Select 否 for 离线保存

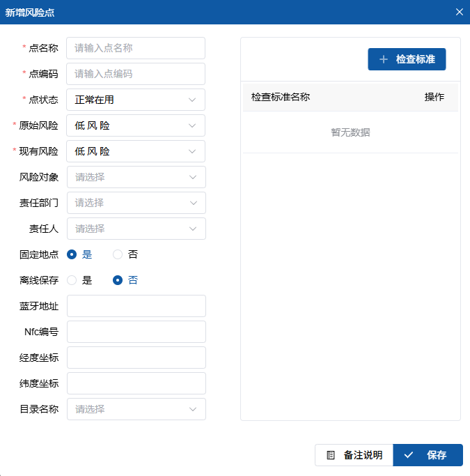point(118,280)
